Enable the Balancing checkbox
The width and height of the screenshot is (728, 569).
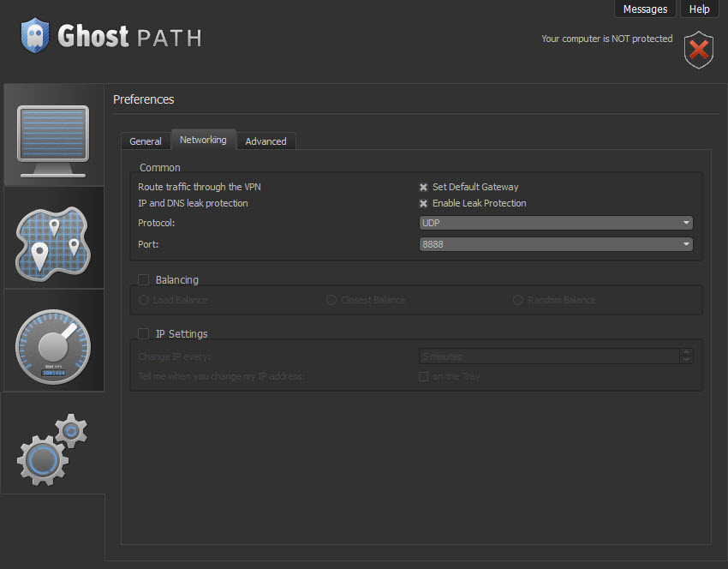(x=144, y=279)
